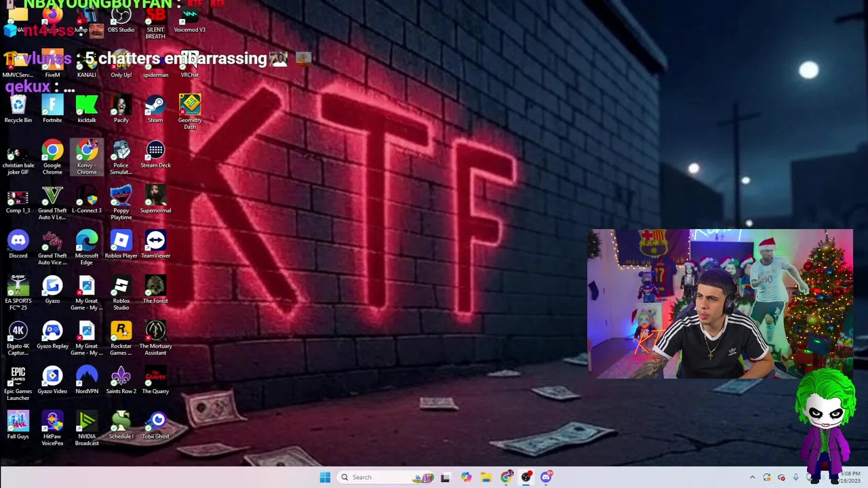Select the Google Chrome desktop shortcut

pyautogui.click(x=52, y=158)
